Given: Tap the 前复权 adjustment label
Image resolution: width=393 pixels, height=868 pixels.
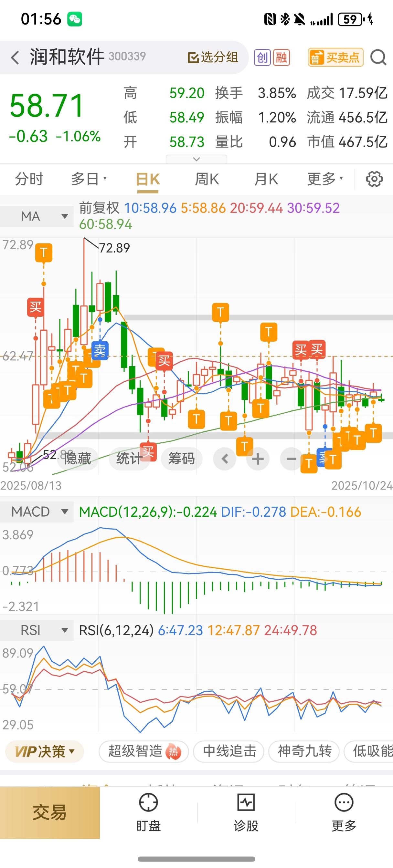Looking at the screenshot, I should pyautogui.click(x=99, y=208).
